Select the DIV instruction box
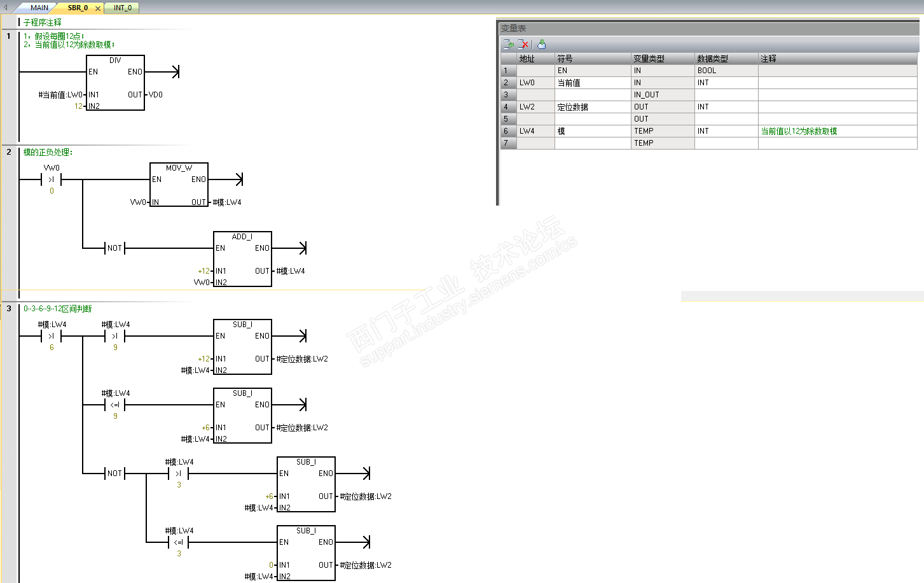The height and width of the screenshot is (583, 924). 115,83
